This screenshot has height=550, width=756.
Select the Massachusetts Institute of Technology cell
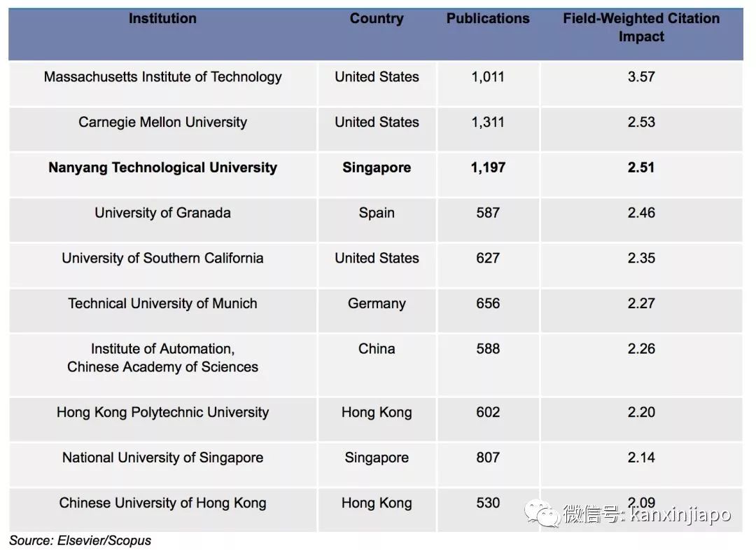162,77
